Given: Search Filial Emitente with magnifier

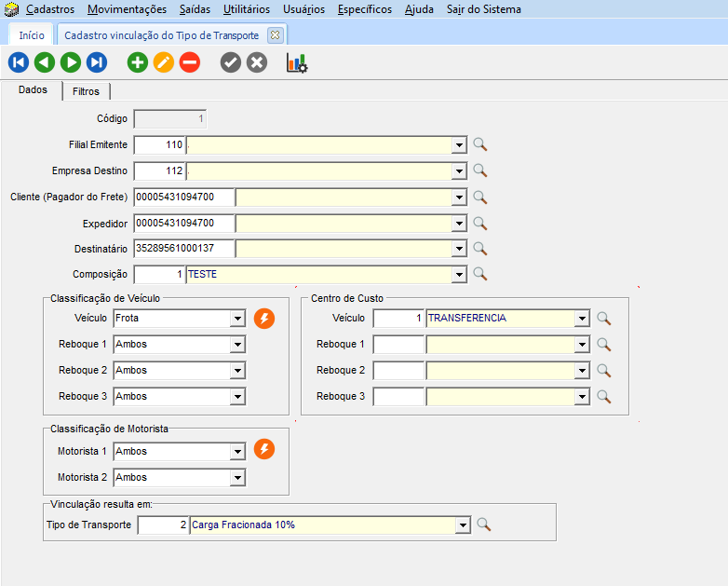Looking at the screenshot, I should (x=480, y=144).
